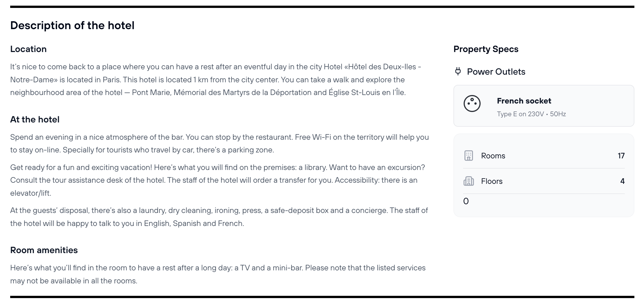This screenshot has height=306, width=644.
Task: Click the Rooms label in specs card
Action: [x=493, y=156]
